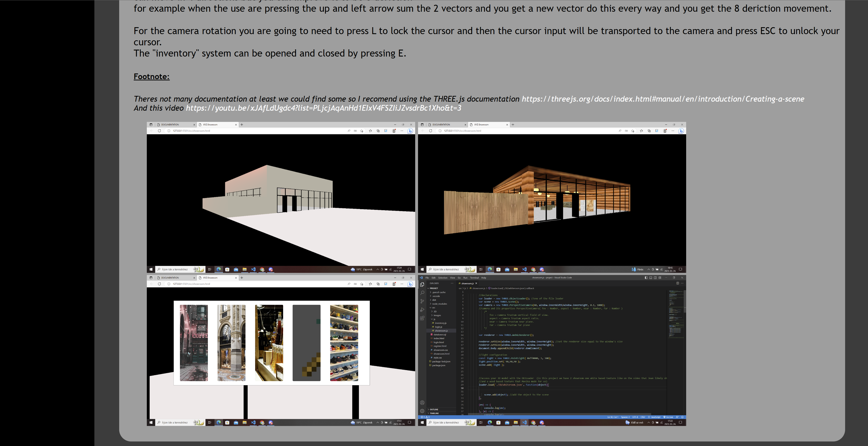
Task: Open Help menu in VS Code
Action: [484, 278]
